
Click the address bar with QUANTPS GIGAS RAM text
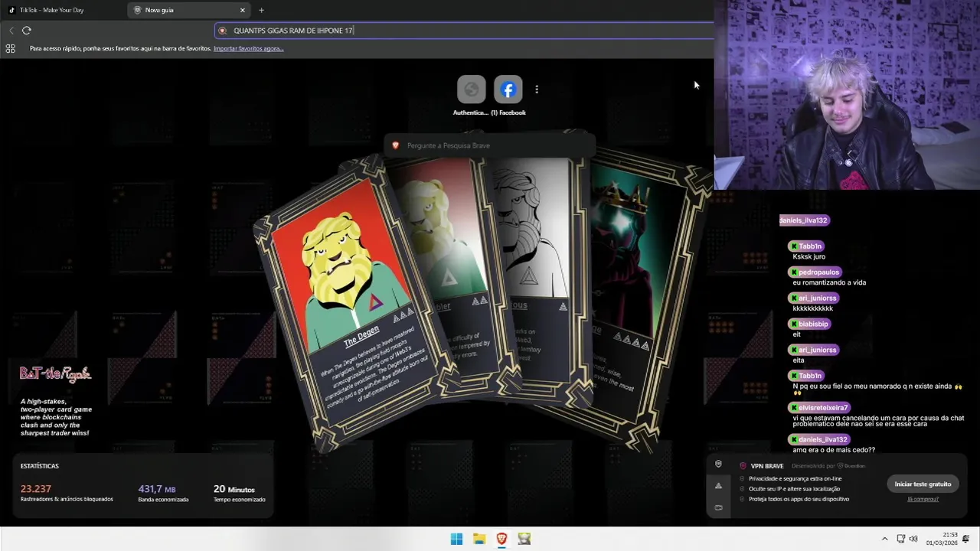pos(464,31)
